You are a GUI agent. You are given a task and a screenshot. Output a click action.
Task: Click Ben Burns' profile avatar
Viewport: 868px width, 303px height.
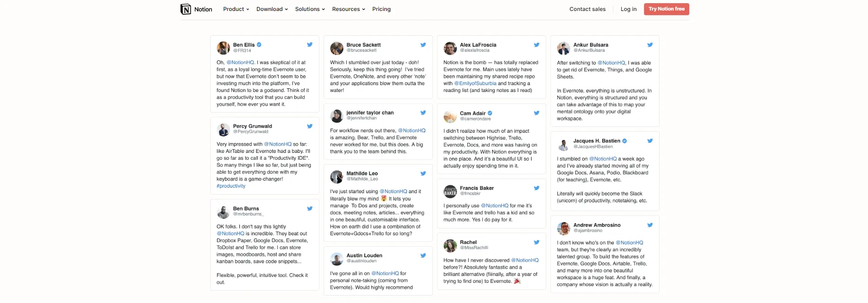point(223,212)
